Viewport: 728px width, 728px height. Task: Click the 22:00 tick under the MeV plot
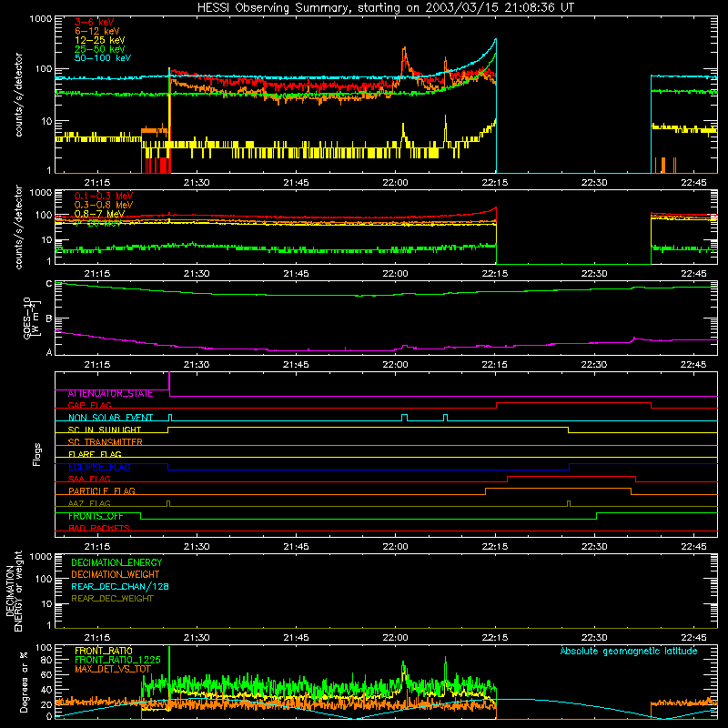point(396,274)
